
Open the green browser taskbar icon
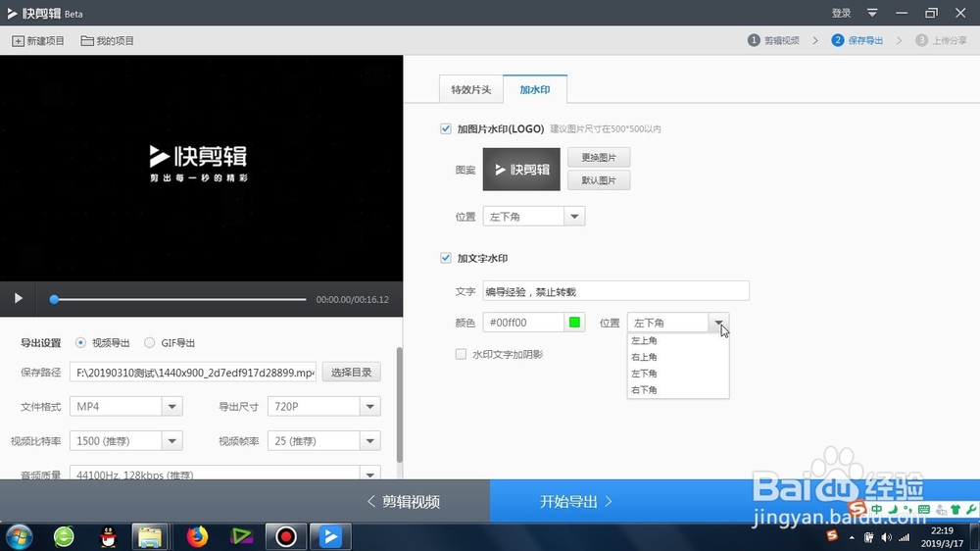click(x=64, y=536)
